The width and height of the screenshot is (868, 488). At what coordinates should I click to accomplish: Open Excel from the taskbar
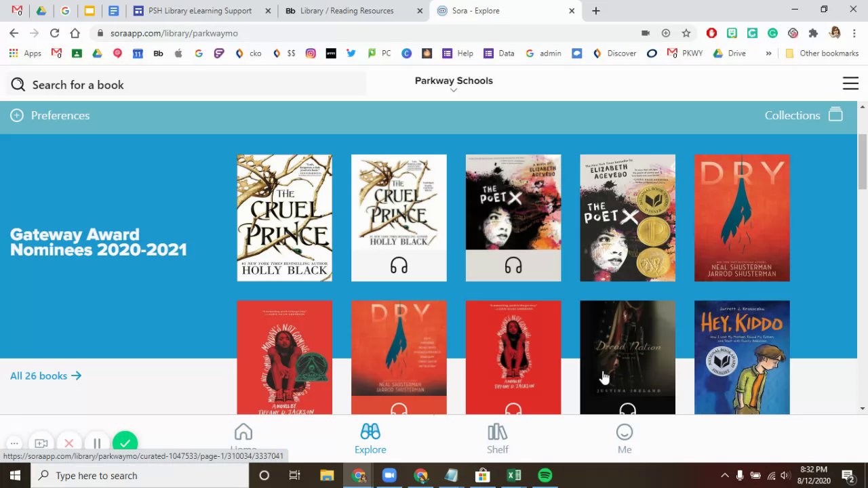point(514,475)
